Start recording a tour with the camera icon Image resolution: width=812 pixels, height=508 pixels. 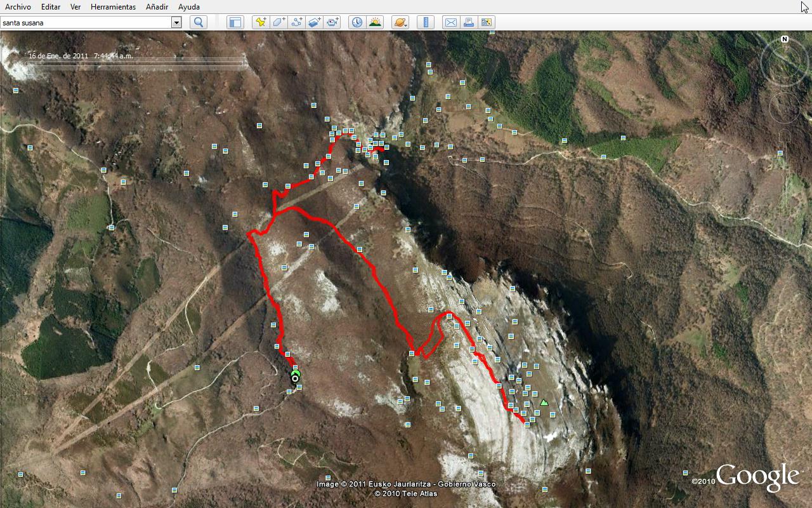[x=332, y=22]
